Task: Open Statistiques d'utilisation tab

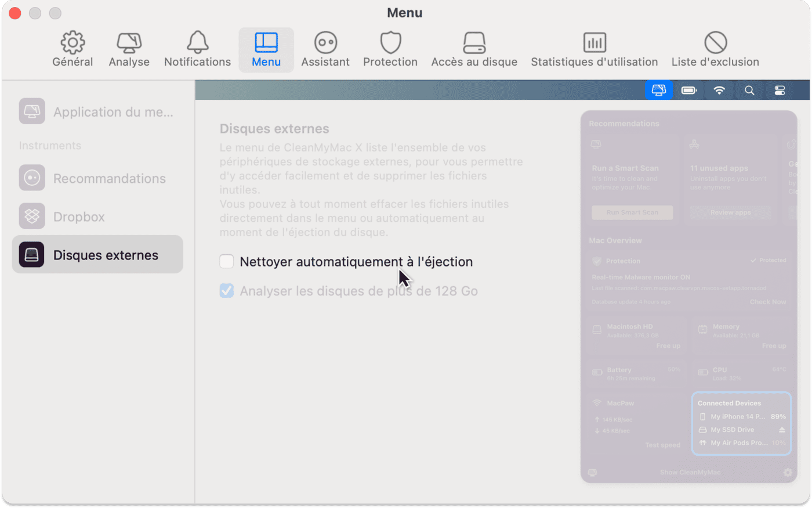Action: tap(594, 50)
